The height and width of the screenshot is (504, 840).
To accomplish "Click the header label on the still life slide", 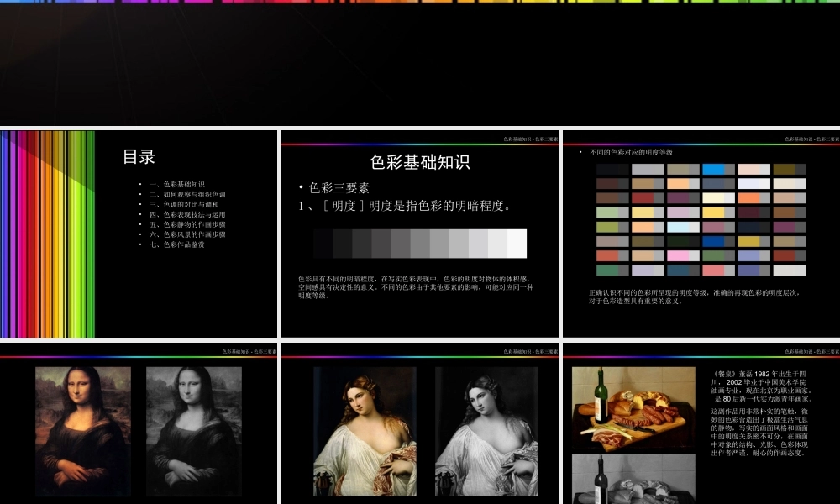I will (812, 352).
